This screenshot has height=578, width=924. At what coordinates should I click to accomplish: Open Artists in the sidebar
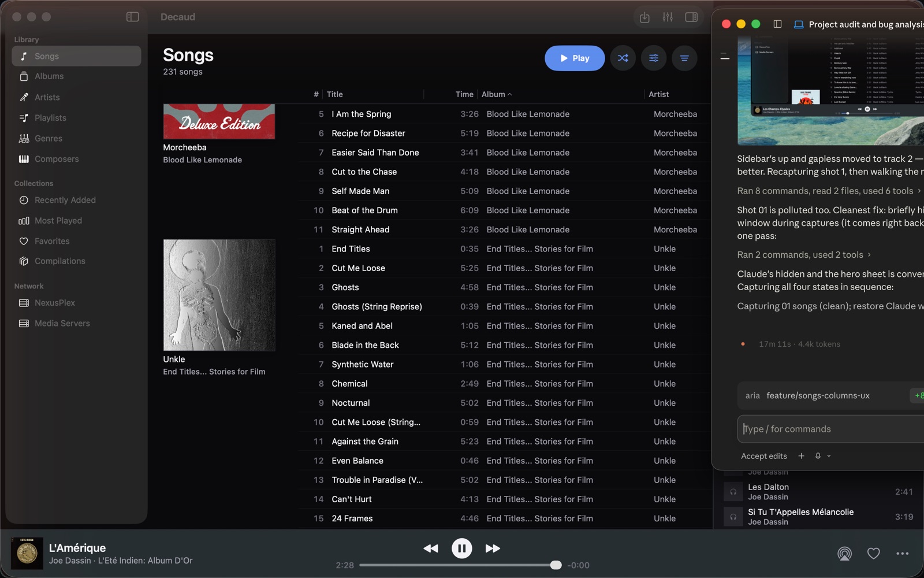76,97
